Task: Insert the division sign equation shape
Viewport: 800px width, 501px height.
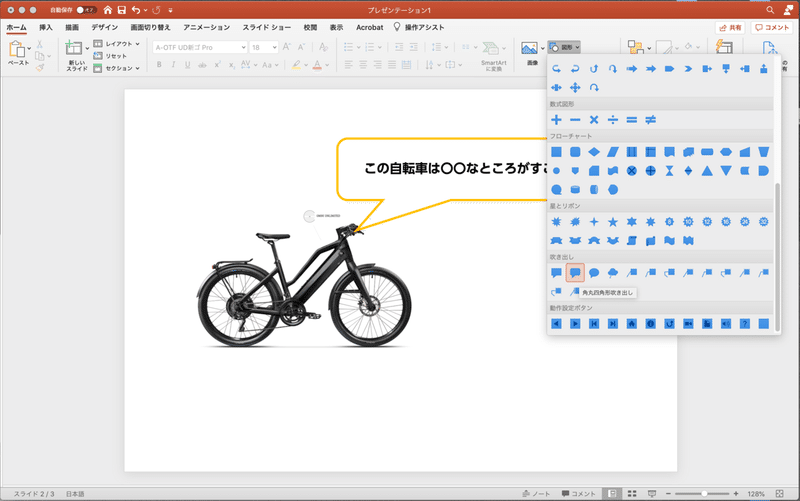Action: coord(613,120)
